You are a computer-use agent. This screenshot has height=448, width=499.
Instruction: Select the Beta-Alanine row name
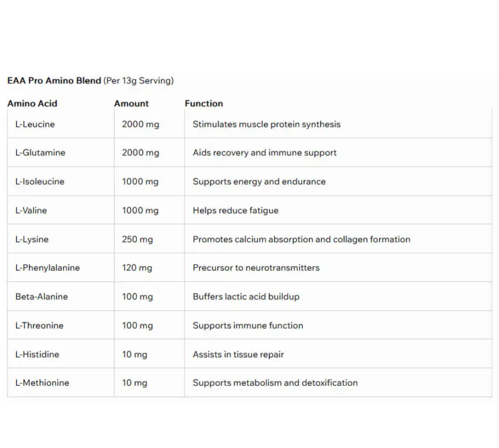(x=41, y=297)
